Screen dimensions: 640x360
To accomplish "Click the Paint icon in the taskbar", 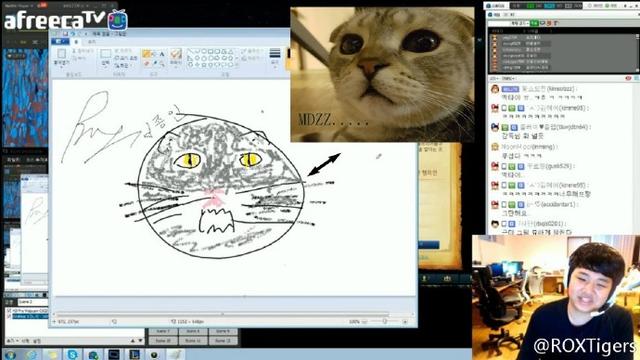I will [175, 355].
